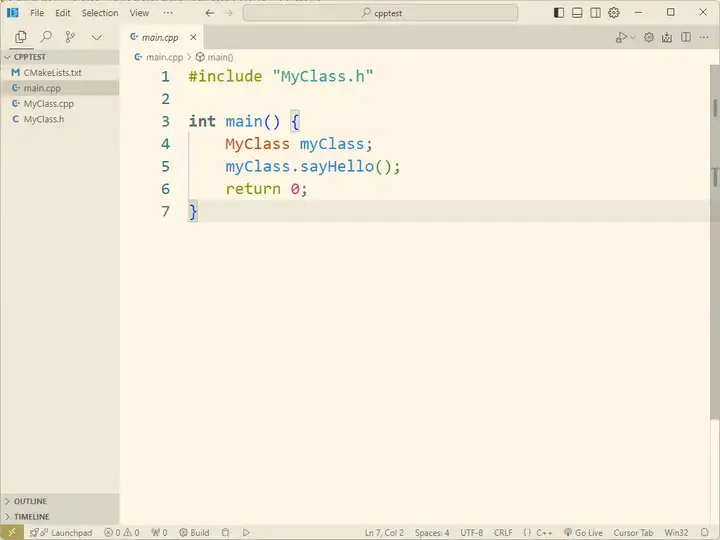This screenshot has height=540, width=720.
Task: Collapse the CPPTEST folder section
Action: [60, 57]
